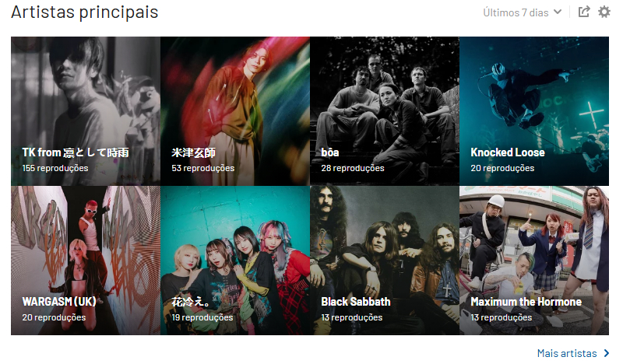The image size is (623, 364).
Task: Click the Black Sabbath name link
Action: (x=356, y=302)
